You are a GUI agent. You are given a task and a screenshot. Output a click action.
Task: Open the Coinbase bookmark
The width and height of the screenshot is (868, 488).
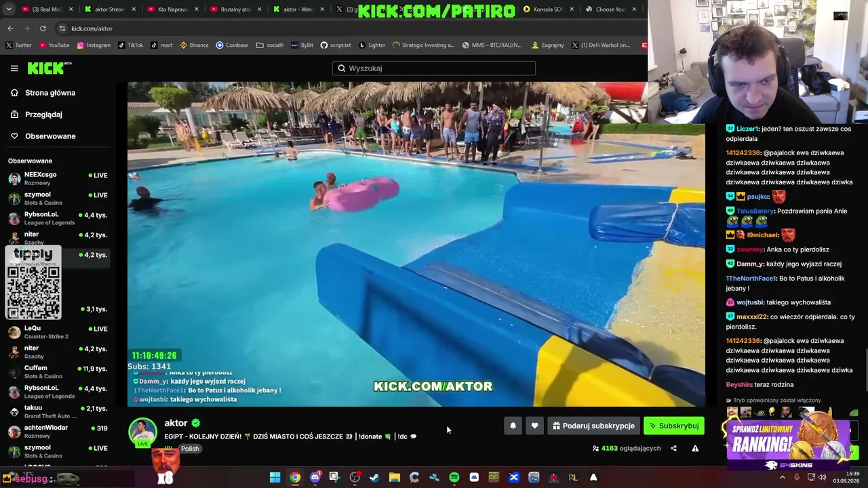click(x=232, y=45)
